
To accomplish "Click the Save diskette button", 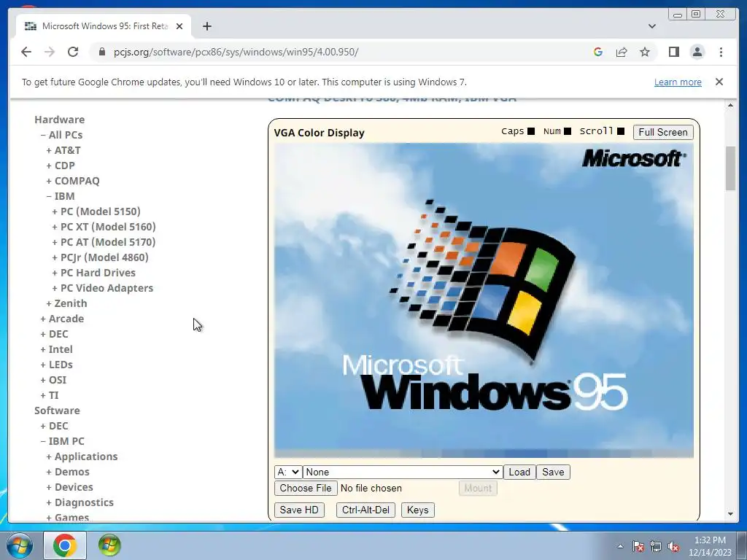I will 553,472.
